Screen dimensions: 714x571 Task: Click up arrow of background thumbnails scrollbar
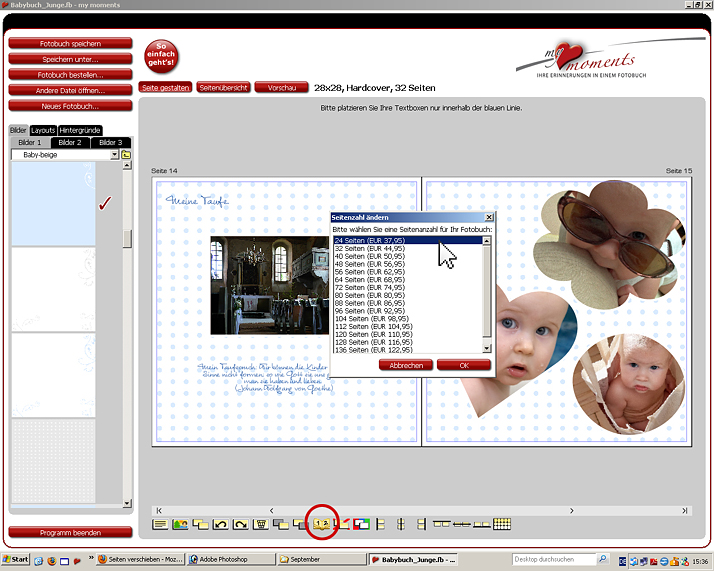128,165
